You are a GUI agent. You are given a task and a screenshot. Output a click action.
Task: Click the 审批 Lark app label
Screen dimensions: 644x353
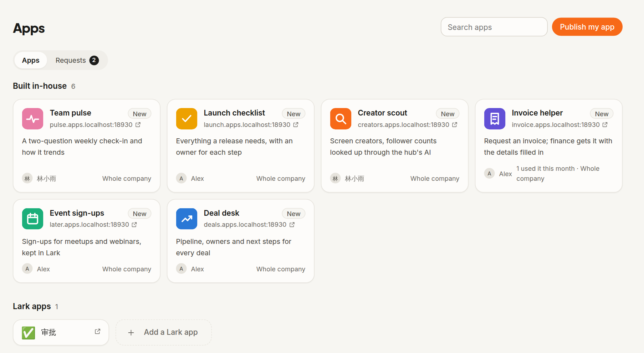pyautogui.click(x=48, y=332)
